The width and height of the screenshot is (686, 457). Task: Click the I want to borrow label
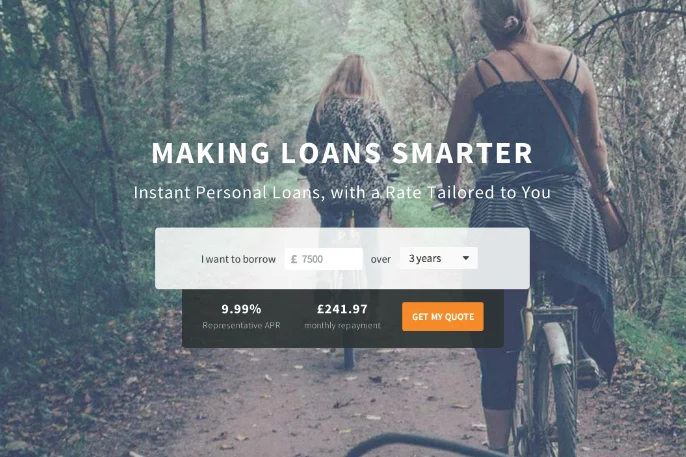pos(238,259)
